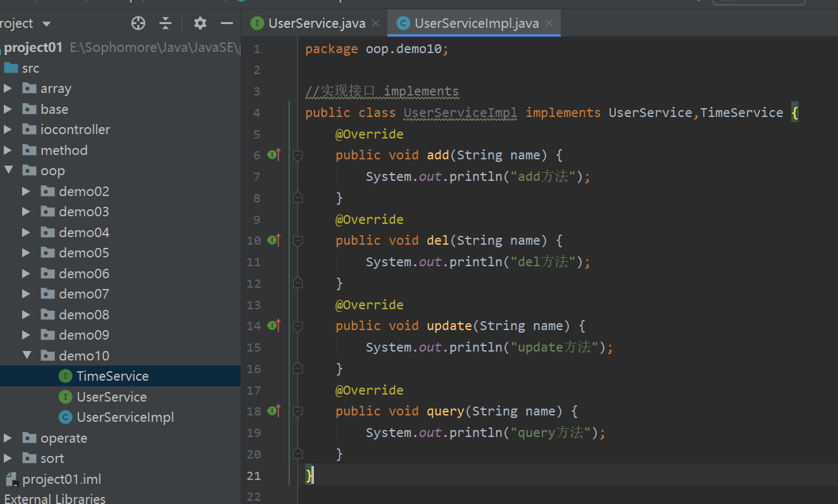Click the package oop.demo10 declaration
This screenshot has height=504, width=838.
tap(377, 49)
